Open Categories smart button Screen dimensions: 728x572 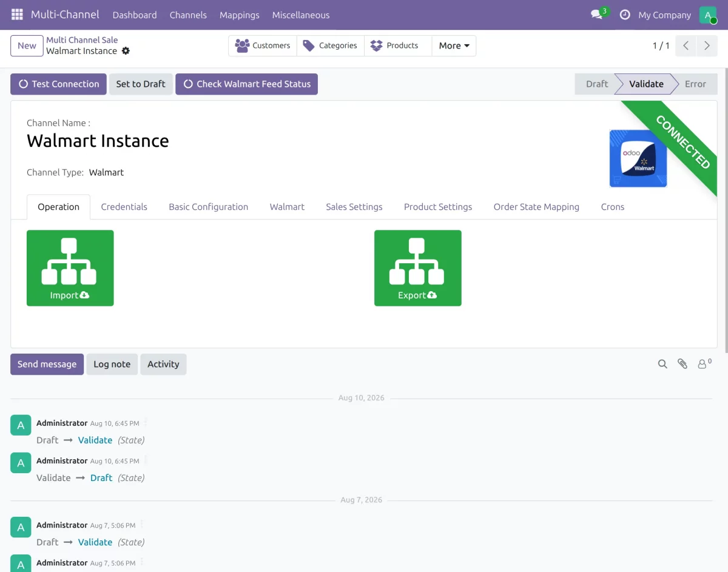coord(331,45)
